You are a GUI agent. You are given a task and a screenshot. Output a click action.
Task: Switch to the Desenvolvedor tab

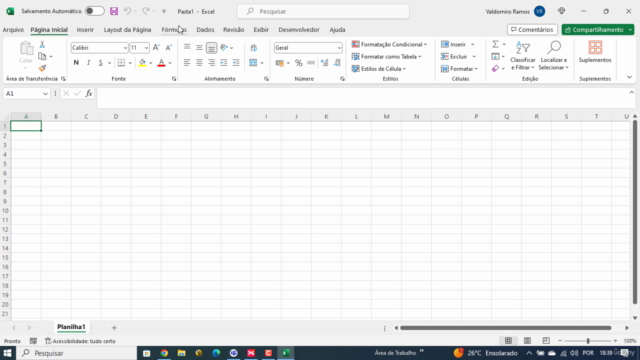[299, 30]
